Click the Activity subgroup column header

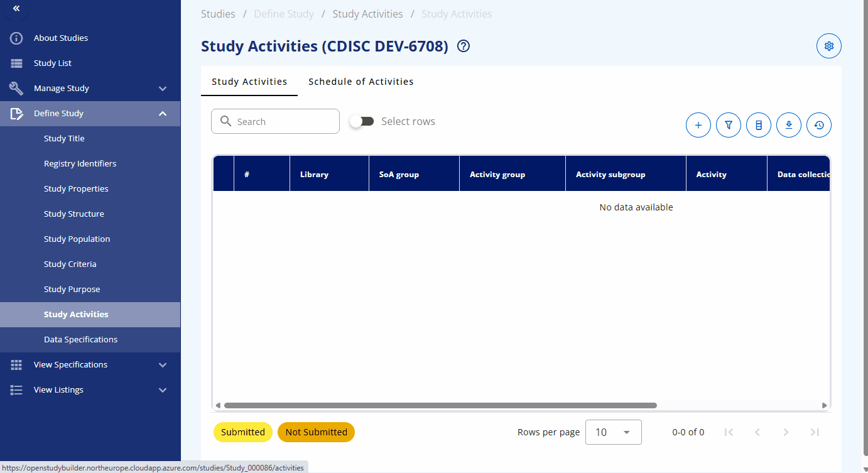pyautogui.click(x=626, y=174)
